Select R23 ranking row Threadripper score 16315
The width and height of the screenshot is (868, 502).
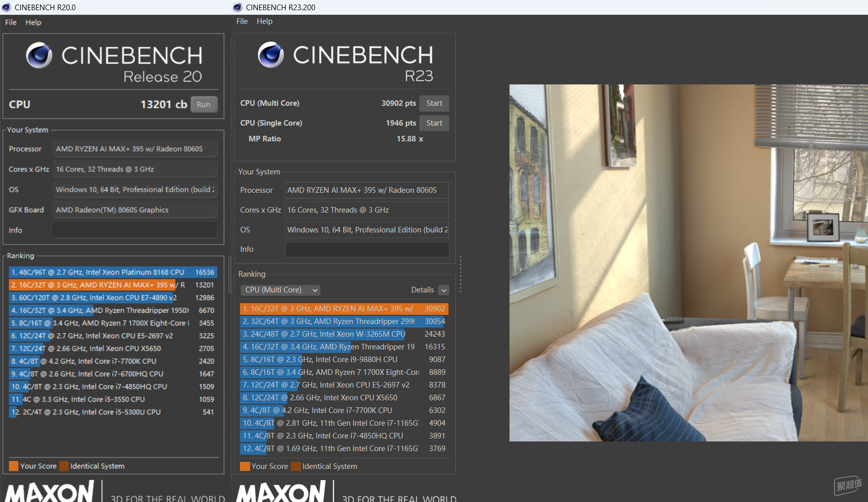point(344,347)
